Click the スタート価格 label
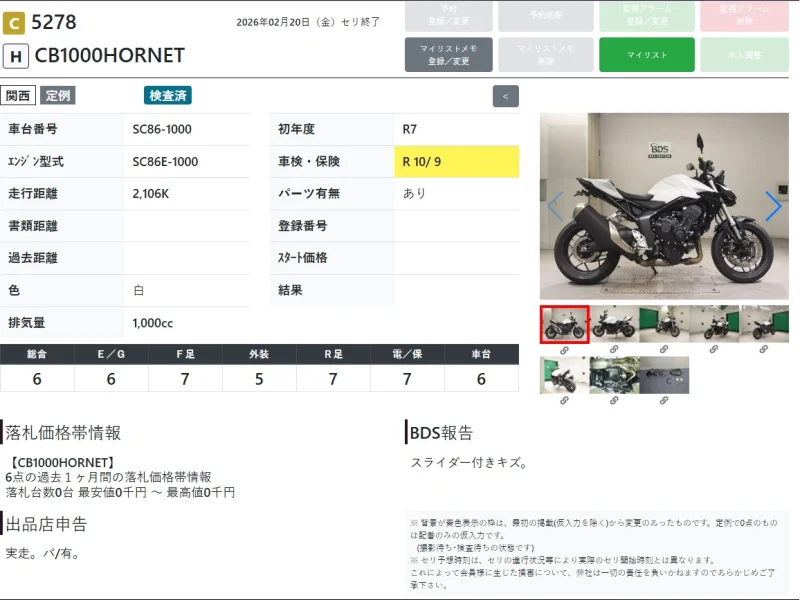This screenshot has height=600, width=800. click(303, 258)
